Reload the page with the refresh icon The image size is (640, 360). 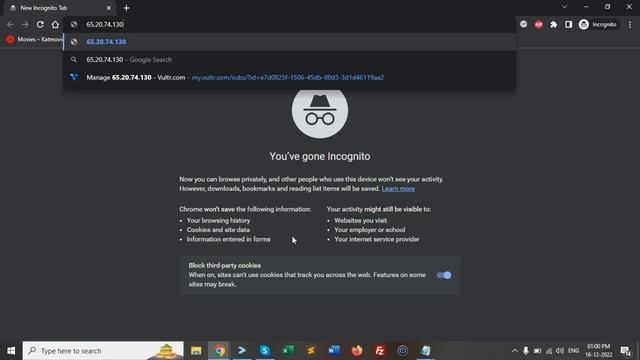(x=40, y=24)
